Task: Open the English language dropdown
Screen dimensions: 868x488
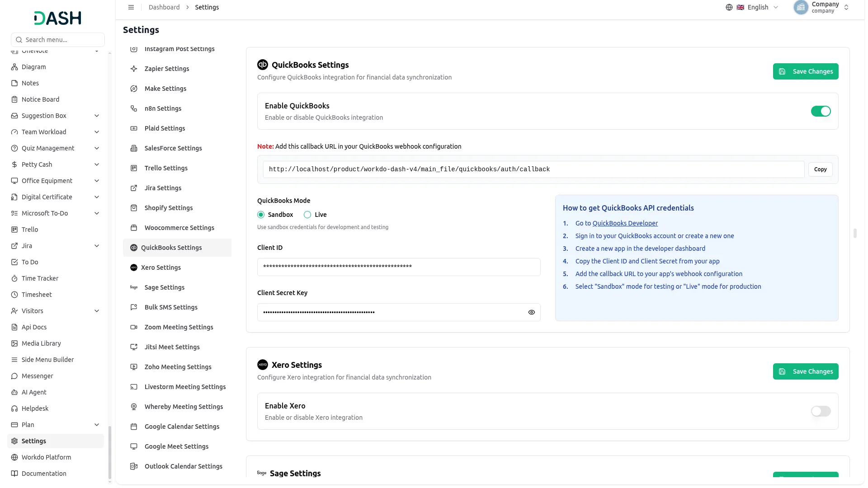Action: 753,7
